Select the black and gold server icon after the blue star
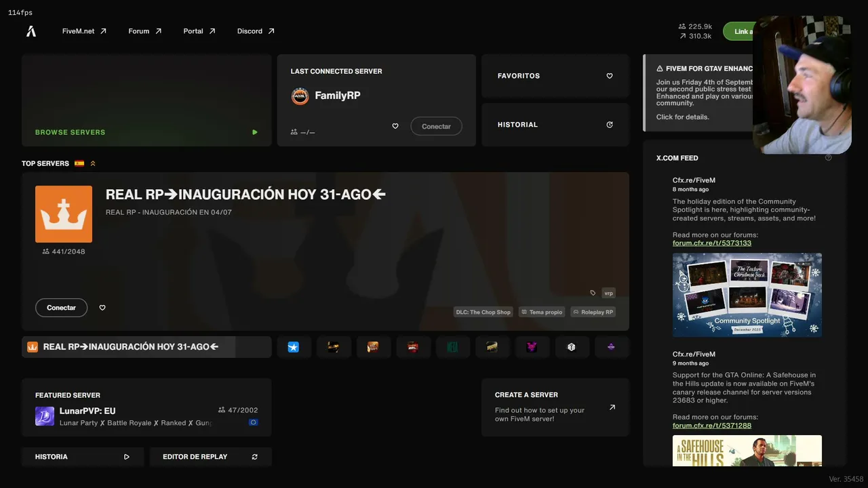The width and height of the screenshot is (868, 488). click(334, 347)
